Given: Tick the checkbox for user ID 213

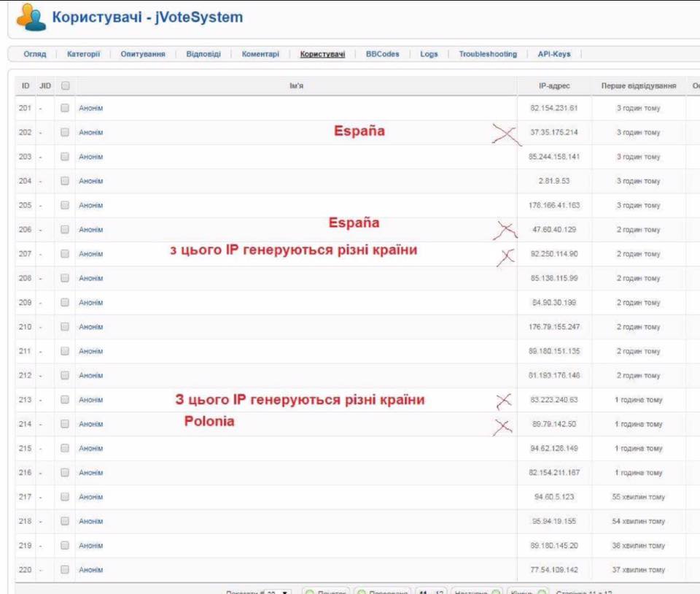Looking at the screenshot, I should click(x=65, y=400).
